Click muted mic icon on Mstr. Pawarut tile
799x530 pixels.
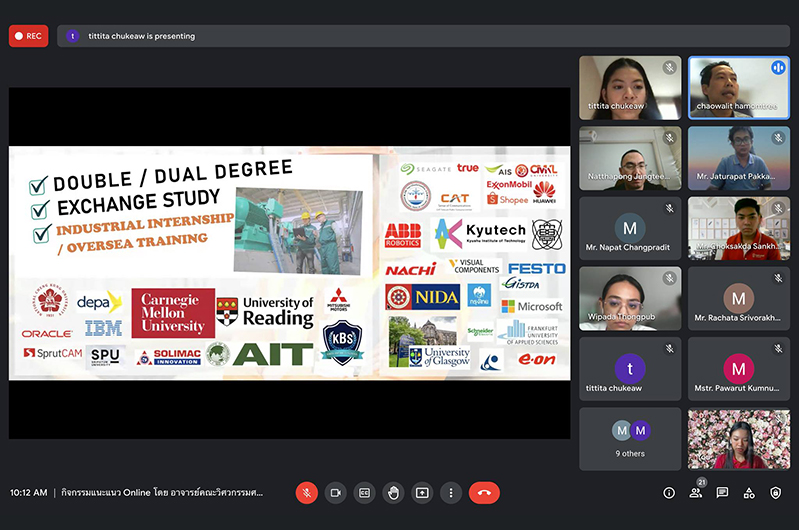click(x=778, y=349)
